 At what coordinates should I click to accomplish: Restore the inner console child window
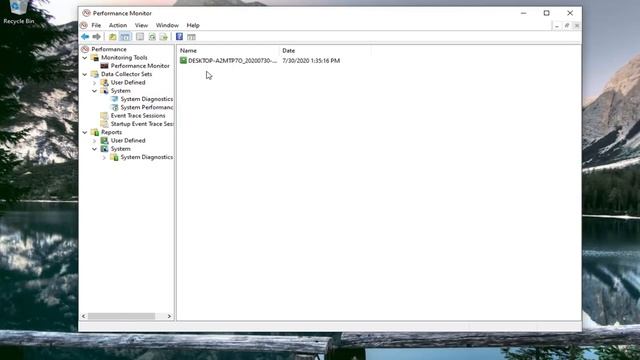click(x=567, y=26)
